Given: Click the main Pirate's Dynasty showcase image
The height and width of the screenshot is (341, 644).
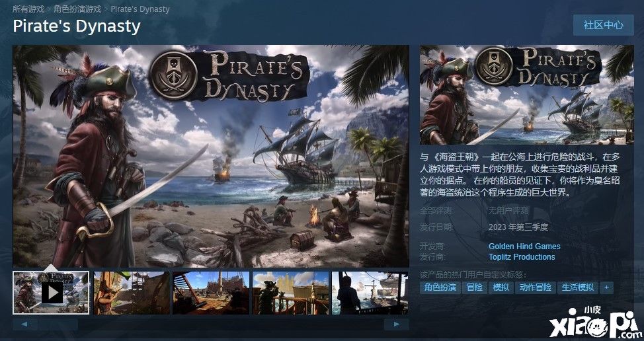Looking at the screenshot, I should click(211, 156).
